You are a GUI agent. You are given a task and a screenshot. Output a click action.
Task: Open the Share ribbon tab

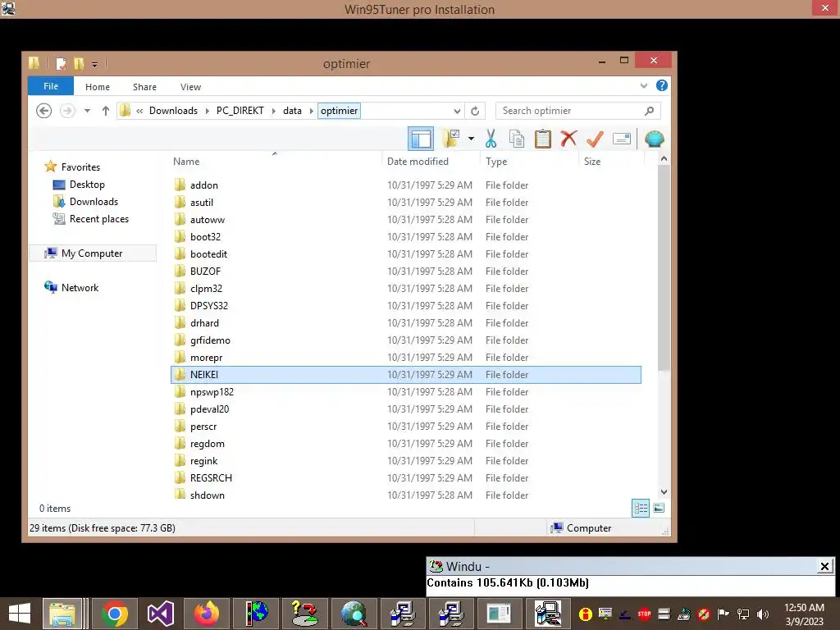coord(144,87)
